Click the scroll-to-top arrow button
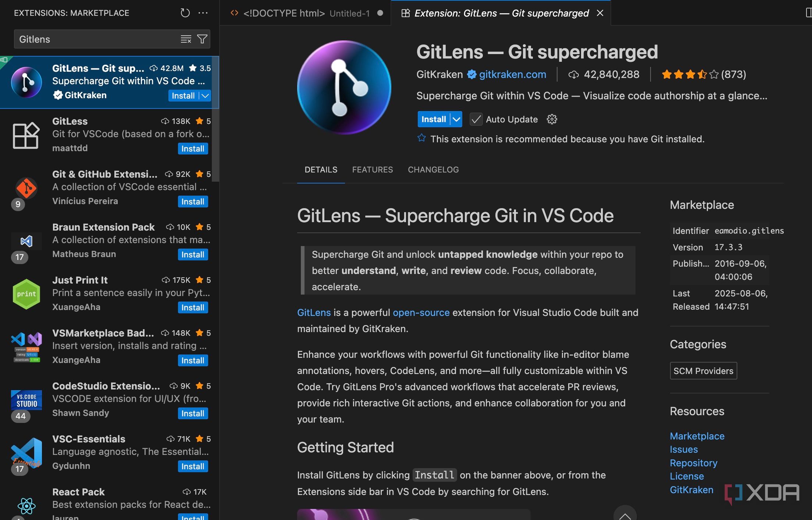This screenshot has height=520, width=812. click(x=624, y=515)
